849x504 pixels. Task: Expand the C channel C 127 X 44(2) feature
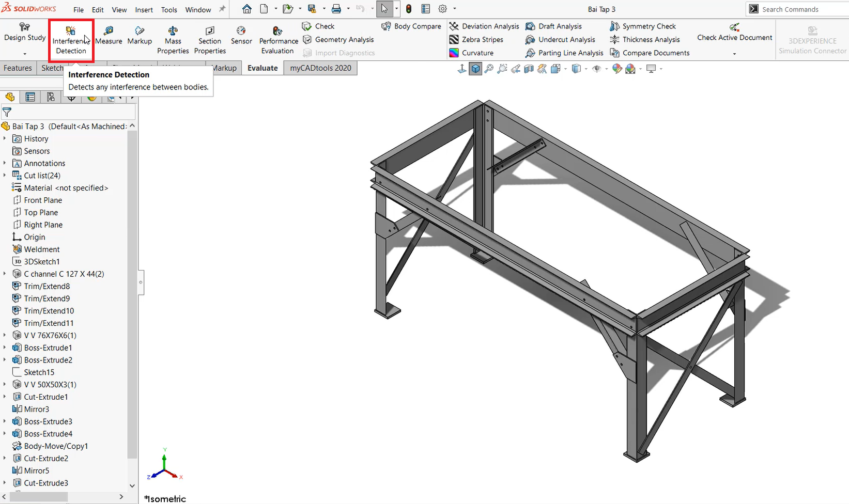pyautogui.click(x=5, y=274)
